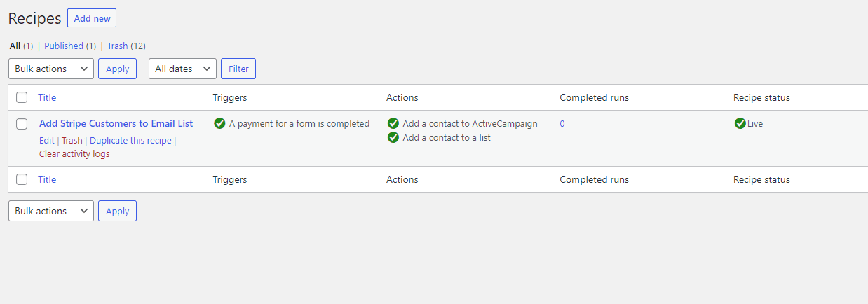Open the top Bulk actions dropdown
Image resolution: width=868 pixels, height=304 pixels.
click(x=50, y=69)
